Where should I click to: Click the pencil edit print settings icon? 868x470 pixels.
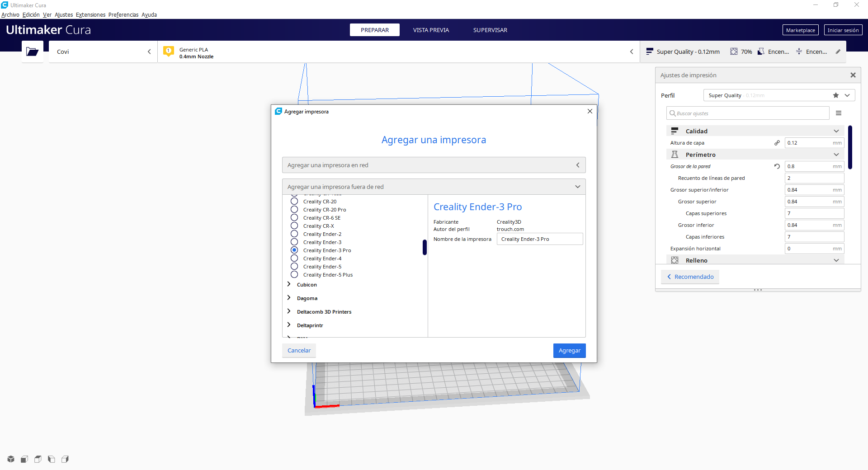(x=838, y=52)
